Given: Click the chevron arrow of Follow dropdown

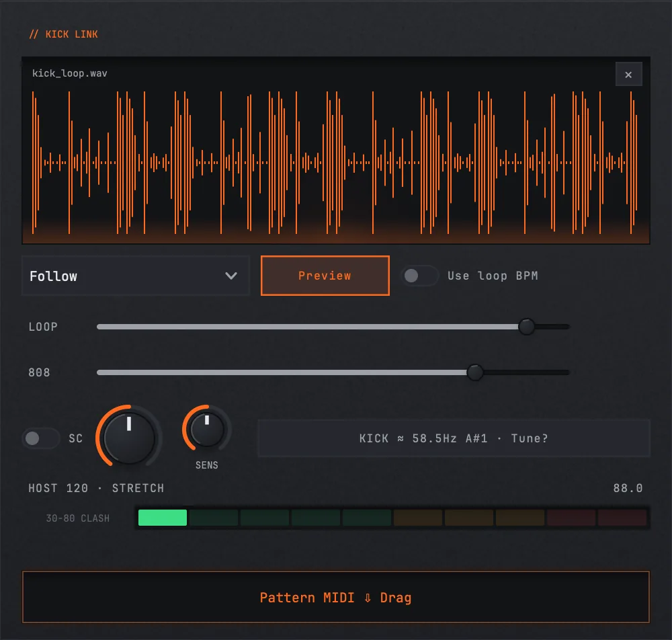Looking at the screenshot, I should click(231, 276).
